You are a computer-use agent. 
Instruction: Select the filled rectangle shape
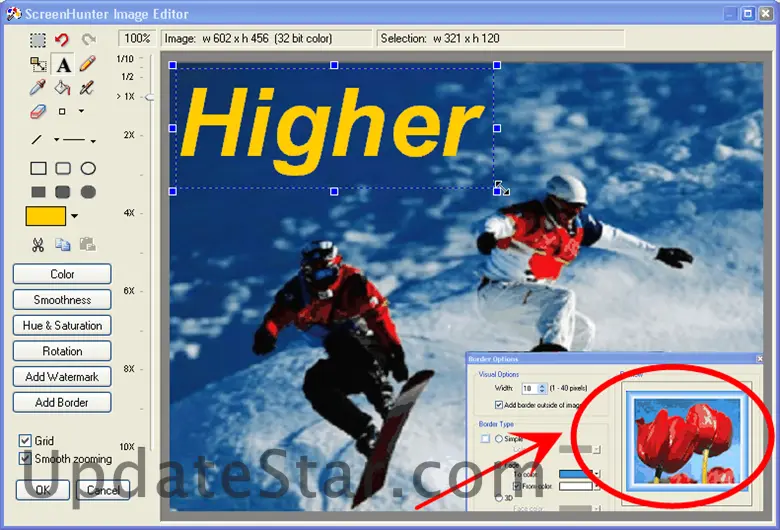coord(38,192)
